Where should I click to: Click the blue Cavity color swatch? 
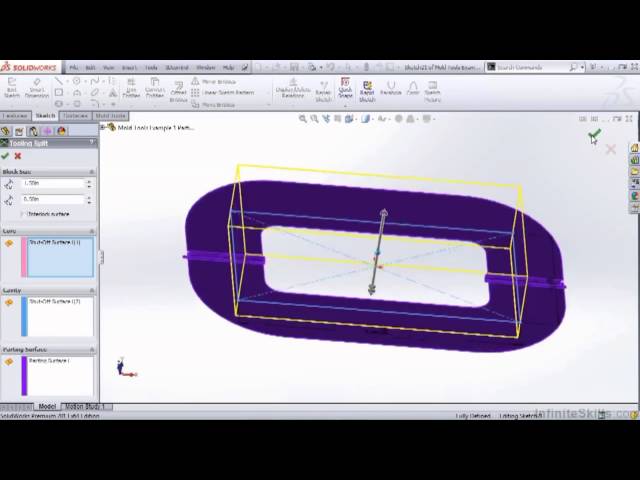[x=24, y=317]
